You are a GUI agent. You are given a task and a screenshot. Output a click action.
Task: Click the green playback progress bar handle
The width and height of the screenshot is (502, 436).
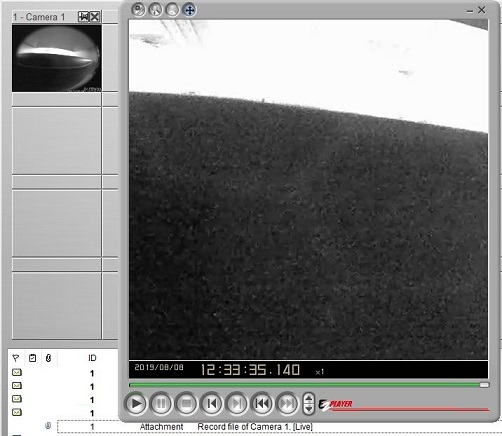pos(484,385)
